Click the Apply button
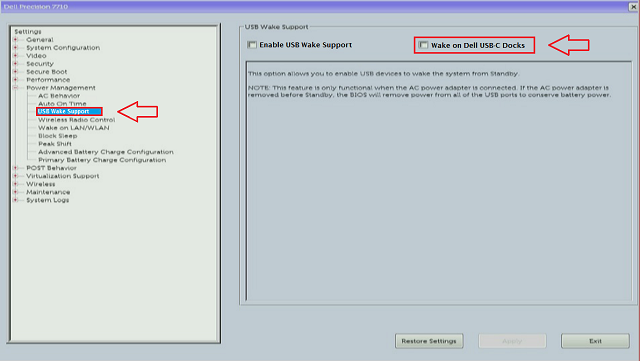Screen dimensions: 640x361 tap(512, 341)
